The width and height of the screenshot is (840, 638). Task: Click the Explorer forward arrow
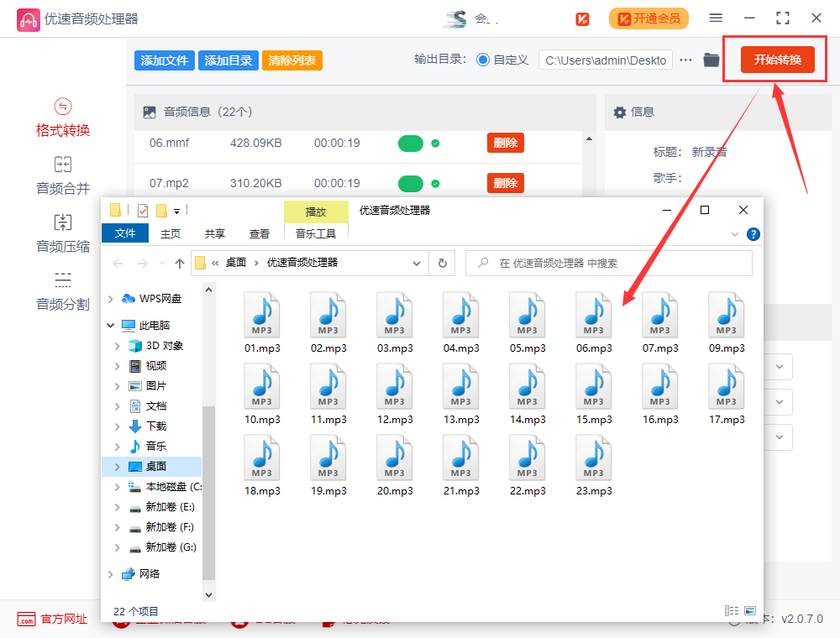click(x=143, y=264)
